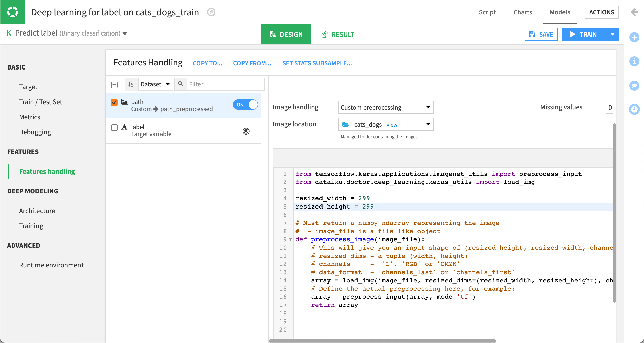This screenshot has height=343, width=644.
Task: Click the Dataiku logo in the top left
Action: click(12, 12)
